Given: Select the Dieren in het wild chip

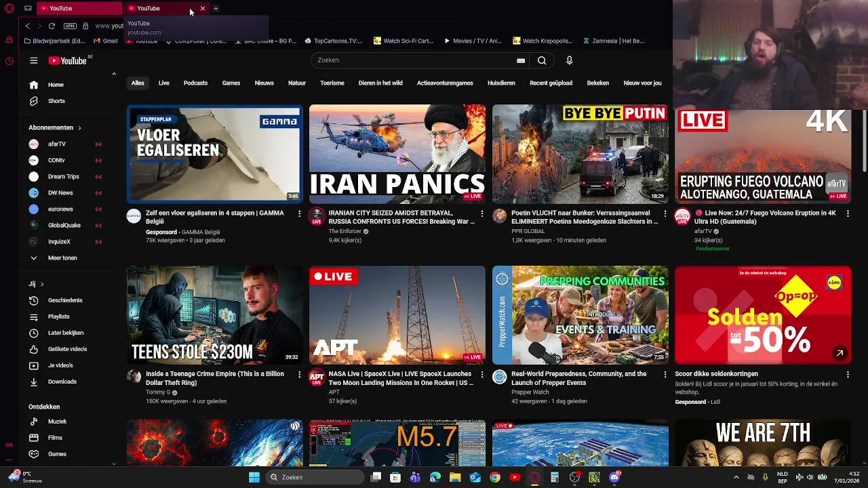Looking at the screenshot, I should click(380, 83).
